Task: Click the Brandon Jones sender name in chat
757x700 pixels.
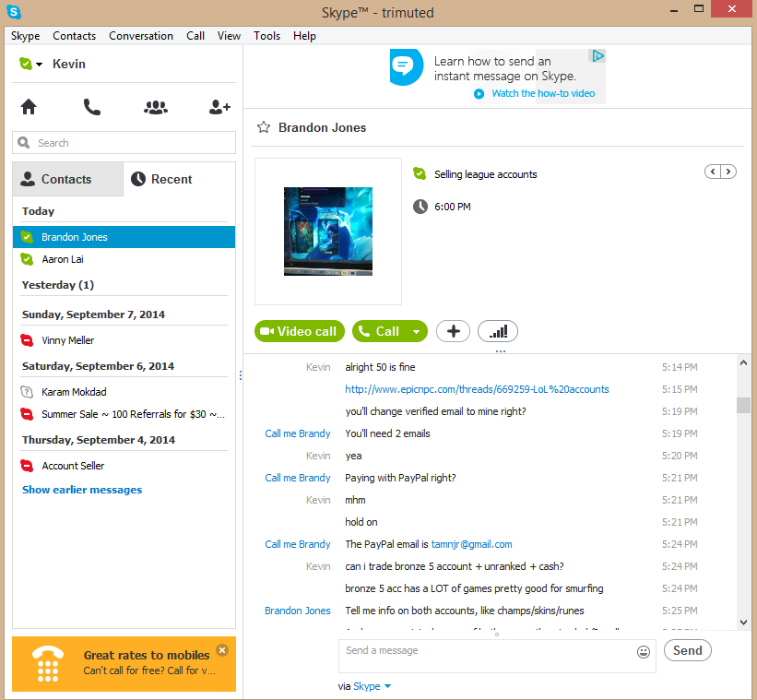Action: pyautogui.click(x=298, y=611)
